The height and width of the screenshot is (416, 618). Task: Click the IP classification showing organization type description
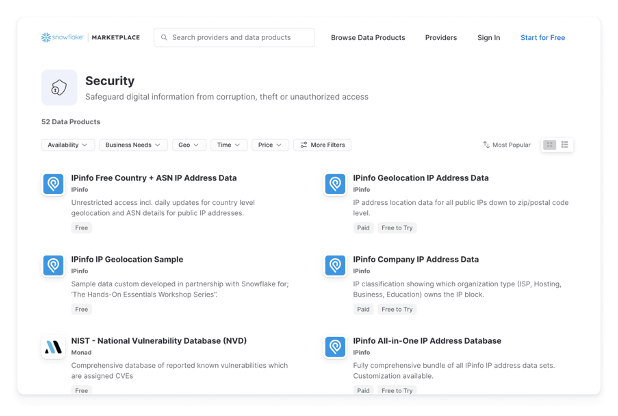coord(457,289)
